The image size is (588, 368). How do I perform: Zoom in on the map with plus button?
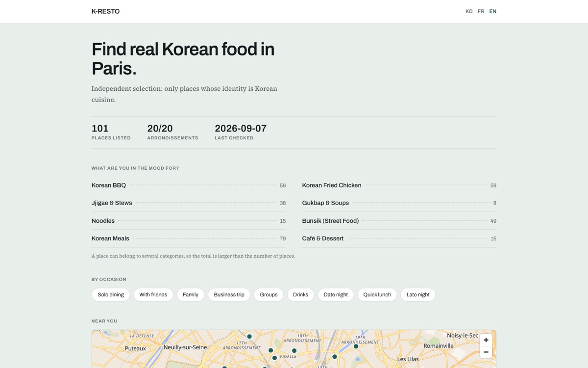pyautogui.click(x=486, y=340)
